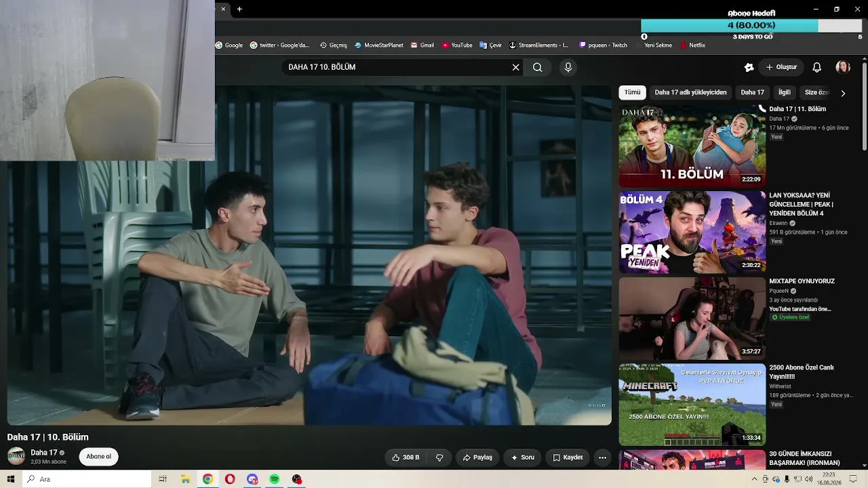Open the MovieStarPlanet bookmark
This screenshot has height=488, width=868.
(x=379, y=45)
